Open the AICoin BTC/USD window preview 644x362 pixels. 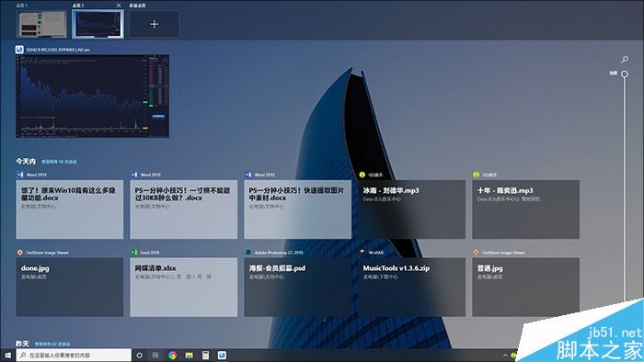point(92,96)
